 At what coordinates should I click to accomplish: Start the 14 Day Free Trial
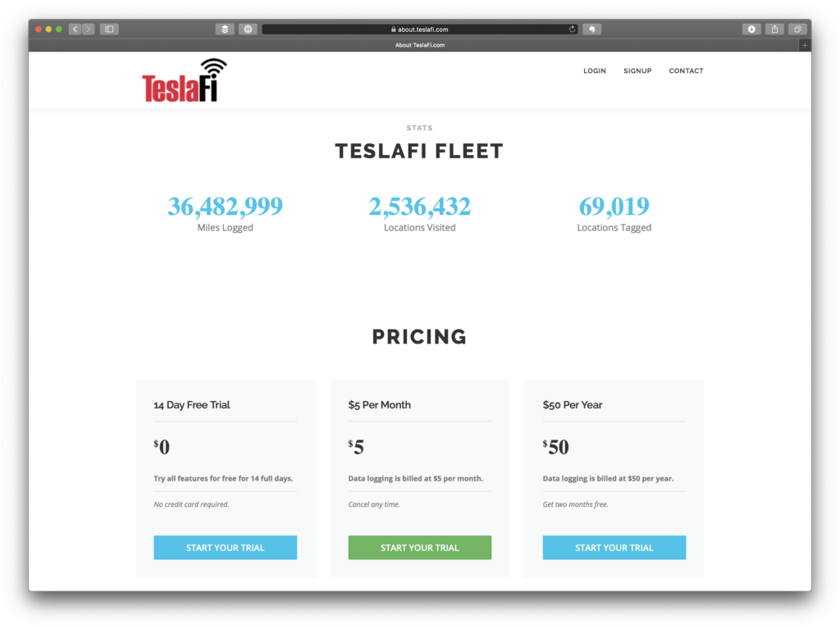coord(225,548)
